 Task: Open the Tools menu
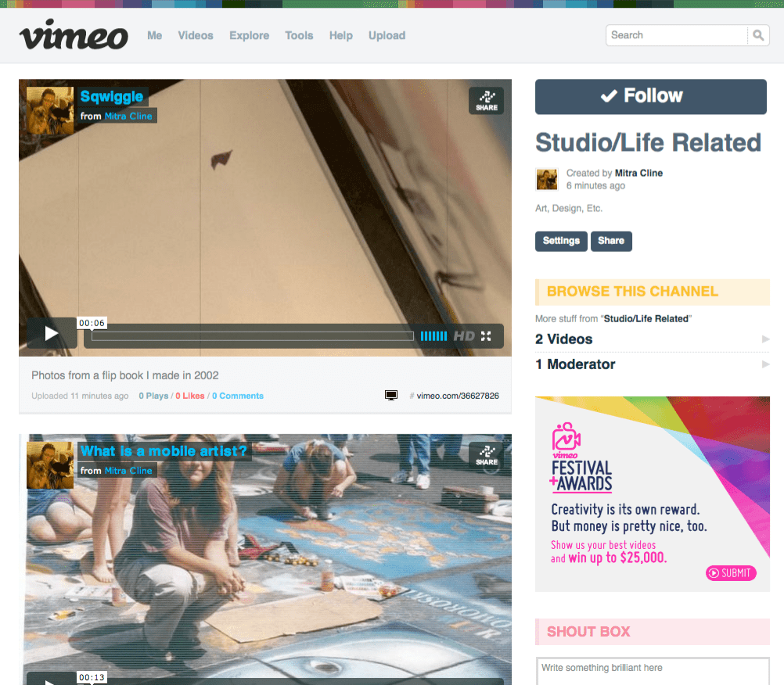(299, 35)
